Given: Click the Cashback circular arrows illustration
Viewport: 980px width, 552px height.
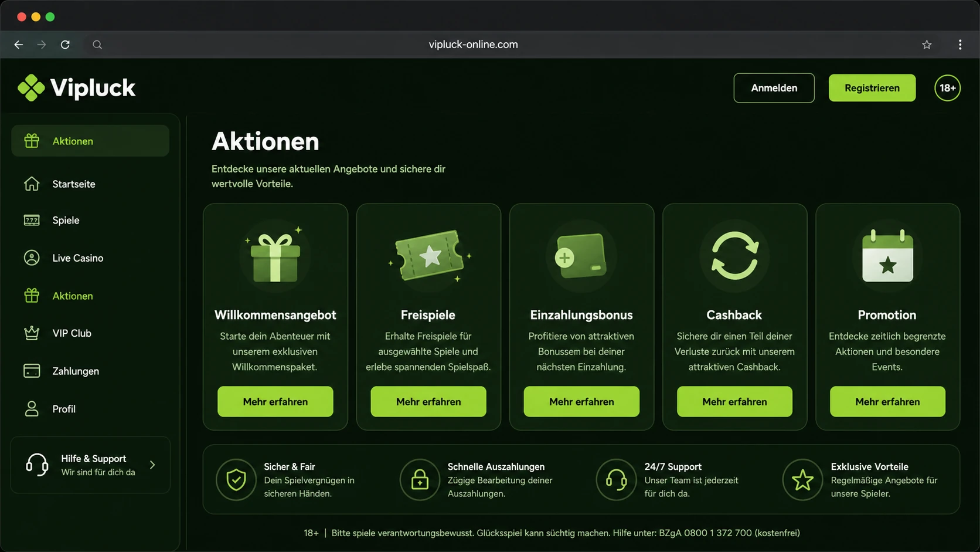Looking at the screenshot, I should point(734,256).
